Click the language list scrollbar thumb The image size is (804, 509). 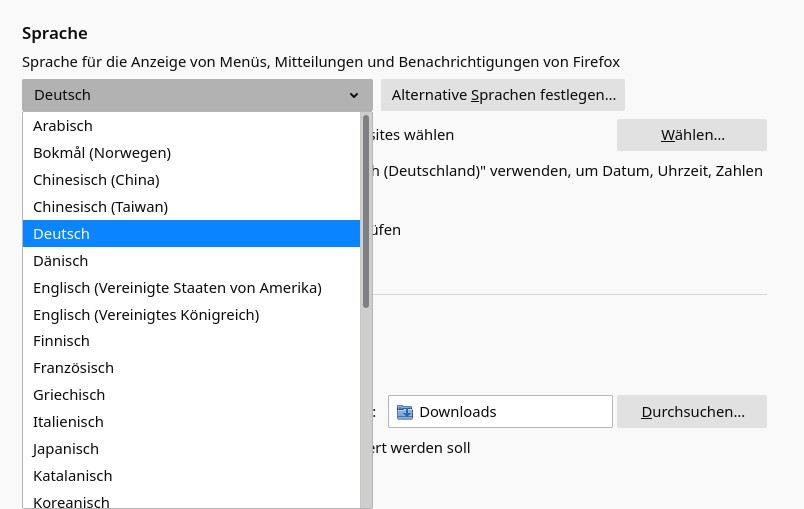[366, 210]
